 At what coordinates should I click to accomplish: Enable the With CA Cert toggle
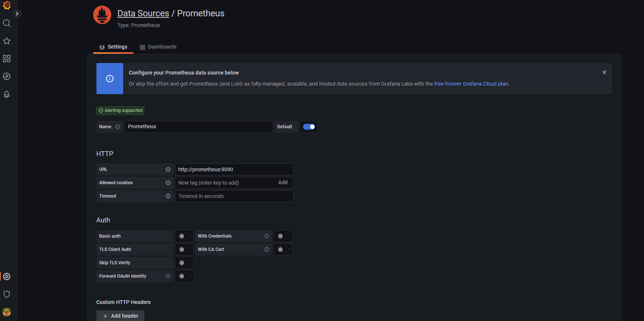[x=283, y=249]
